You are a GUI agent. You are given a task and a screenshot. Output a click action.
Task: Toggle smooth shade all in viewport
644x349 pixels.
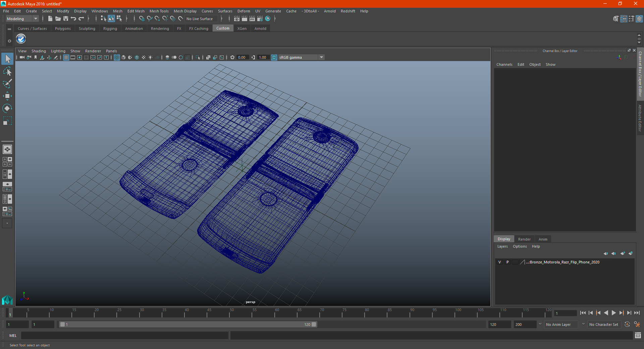(123, 57)
